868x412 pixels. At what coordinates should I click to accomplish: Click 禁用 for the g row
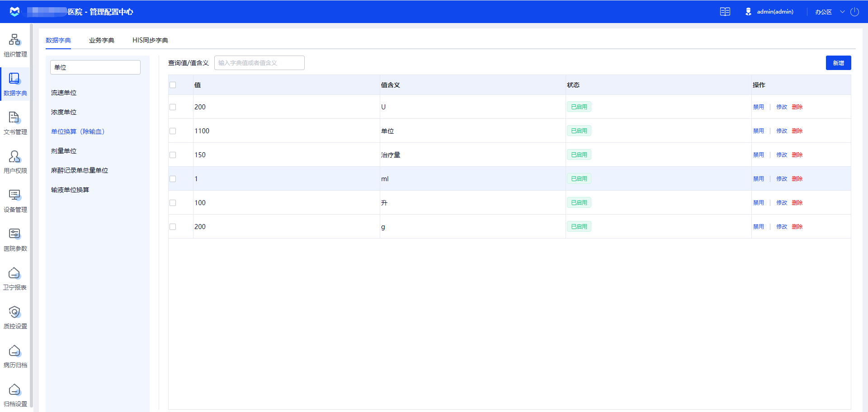(x=759, y=227)
